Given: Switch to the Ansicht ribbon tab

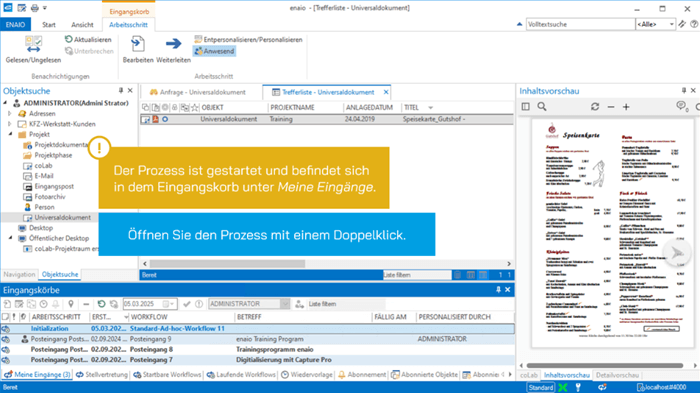Looking at the screenshot, I should point(82,25).
